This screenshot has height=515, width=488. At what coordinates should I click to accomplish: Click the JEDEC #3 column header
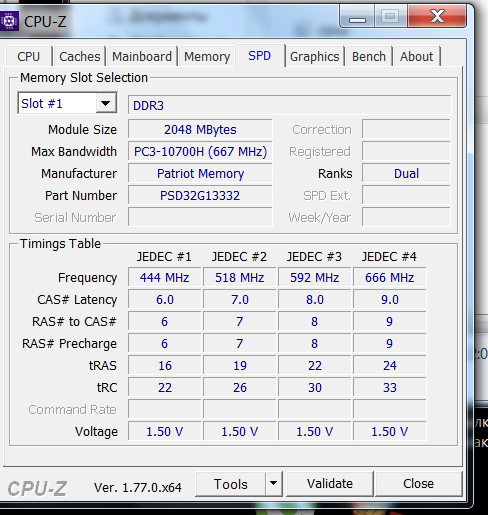(x=314, y=257)
